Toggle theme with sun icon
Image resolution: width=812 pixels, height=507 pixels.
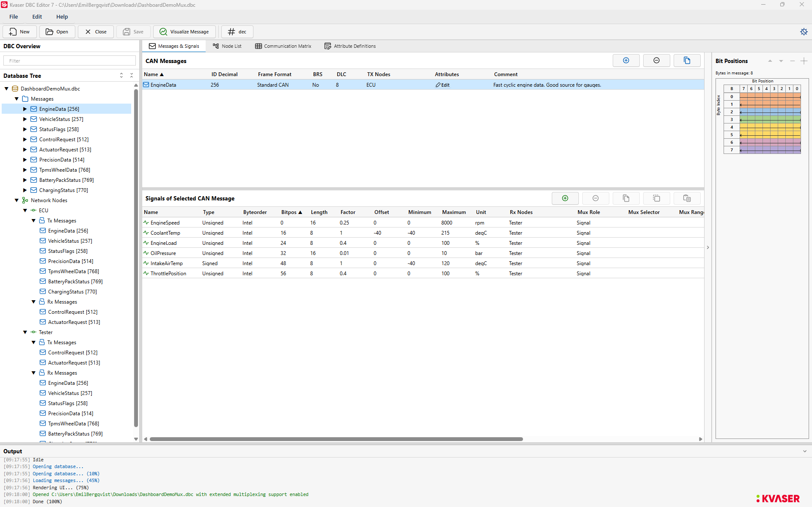click(x=804, y=32)
